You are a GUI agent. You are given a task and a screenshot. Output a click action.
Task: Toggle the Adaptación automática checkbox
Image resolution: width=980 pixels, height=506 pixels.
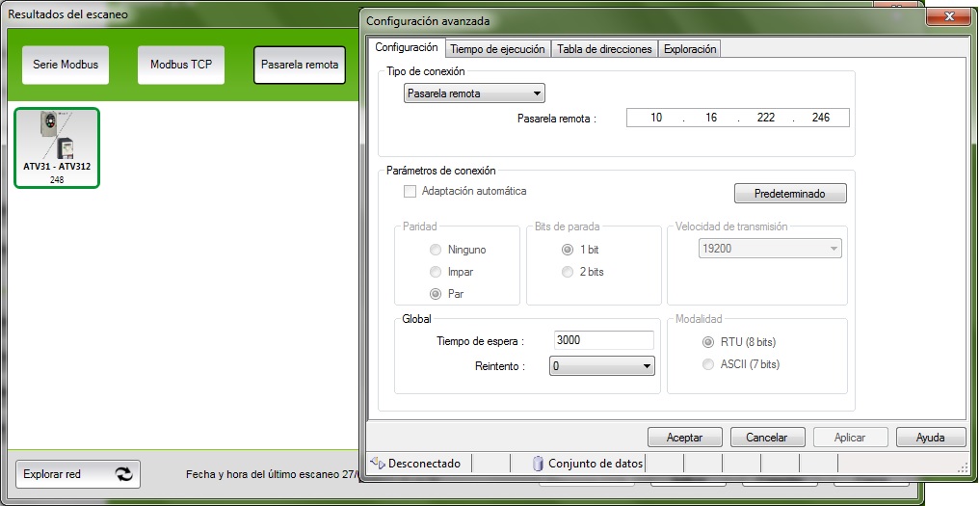[x=410, y=192]
